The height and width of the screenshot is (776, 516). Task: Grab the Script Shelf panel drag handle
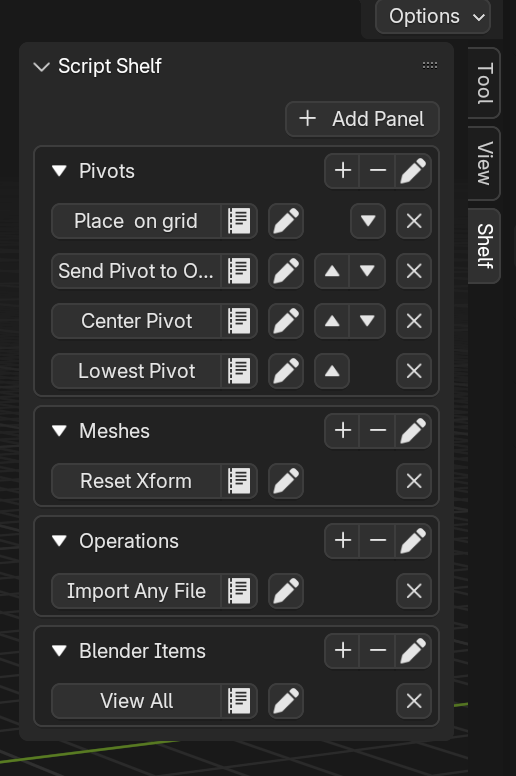click(429, 65)
